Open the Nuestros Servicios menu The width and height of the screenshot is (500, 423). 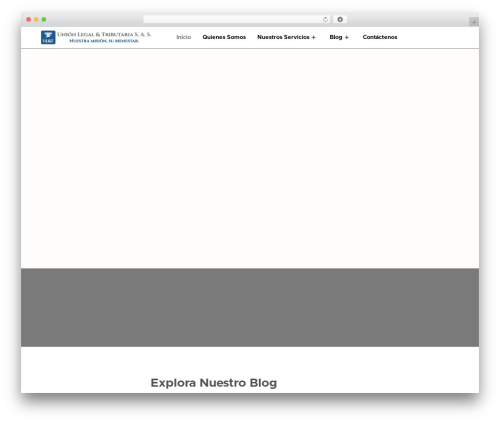283,37
